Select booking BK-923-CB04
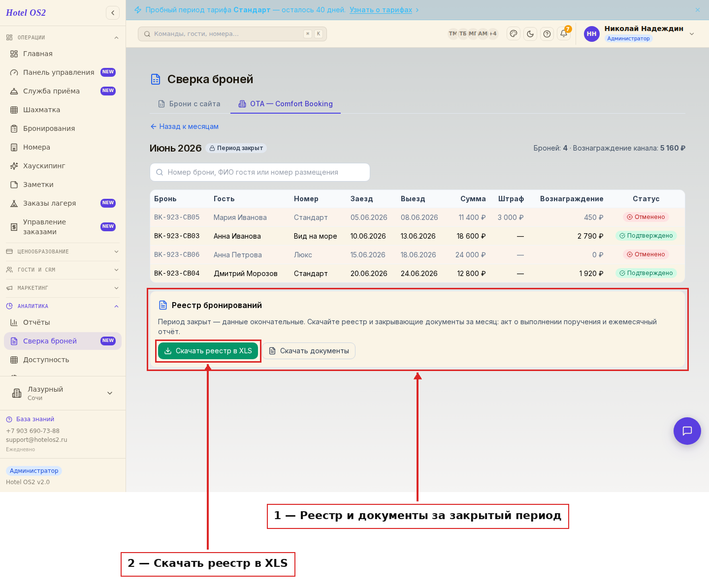Viewport: 709px width, 588px height. pyautogui.click(x=177, y=274)
